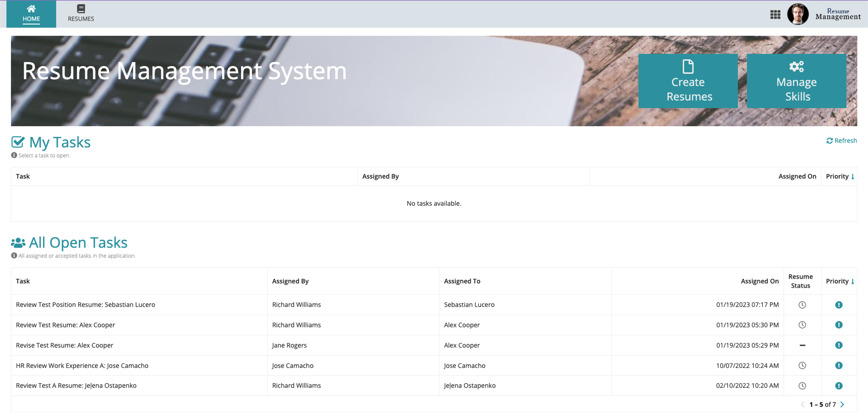
Task: Click priority icon in Jeļena Ostapenko row
Action: click(x=839, y=386)
